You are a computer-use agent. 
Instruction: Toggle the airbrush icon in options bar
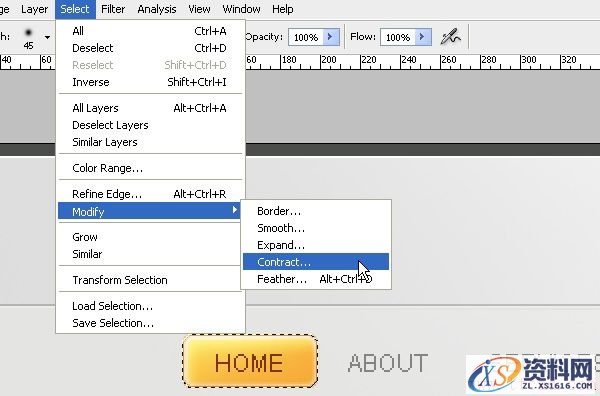point(450,37)
